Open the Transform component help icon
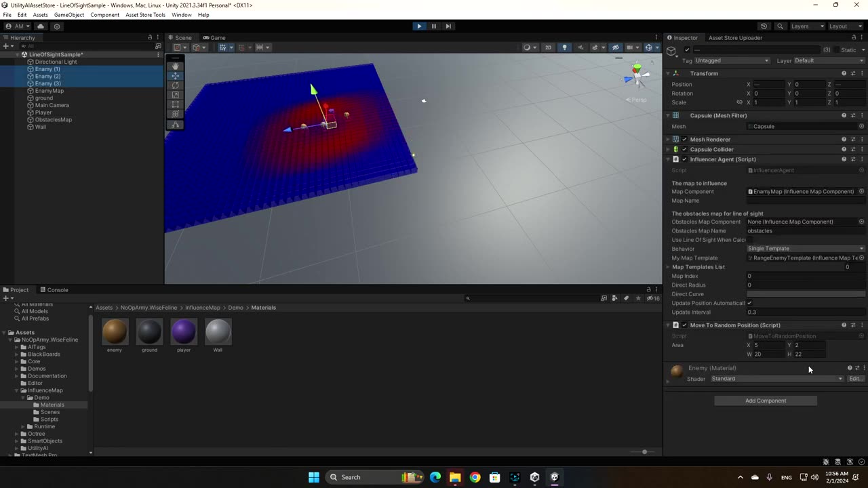The height and width of the screenshot is (488, 868). 844,73
